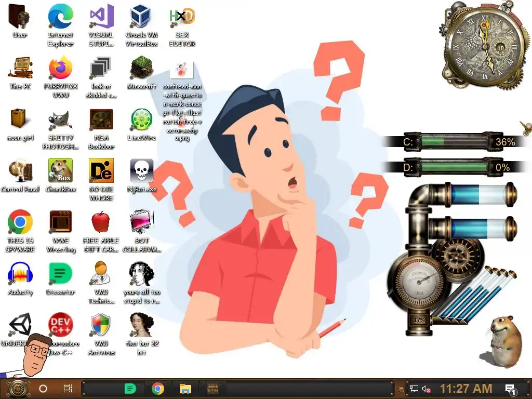This screenshot has height=399, width=532.
Task: Open Task View on the taskbar
Action: tap(68, 389)
